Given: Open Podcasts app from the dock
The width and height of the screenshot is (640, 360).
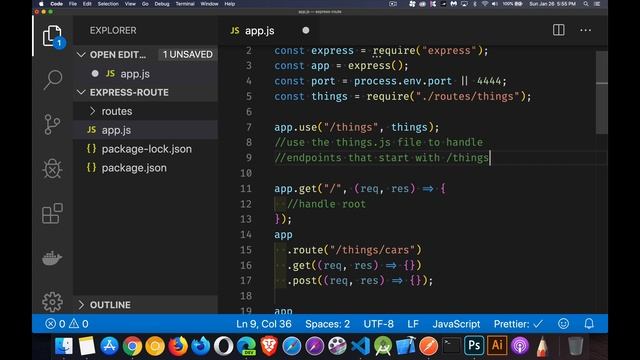Looking at the screenshot, I should tap(520, 346).
